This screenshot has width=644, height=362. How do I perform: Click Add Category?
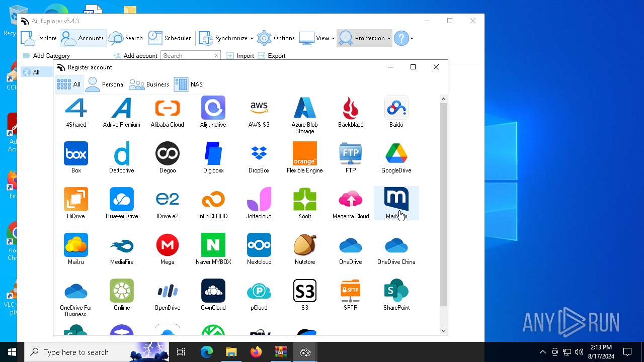coord(46,56)
